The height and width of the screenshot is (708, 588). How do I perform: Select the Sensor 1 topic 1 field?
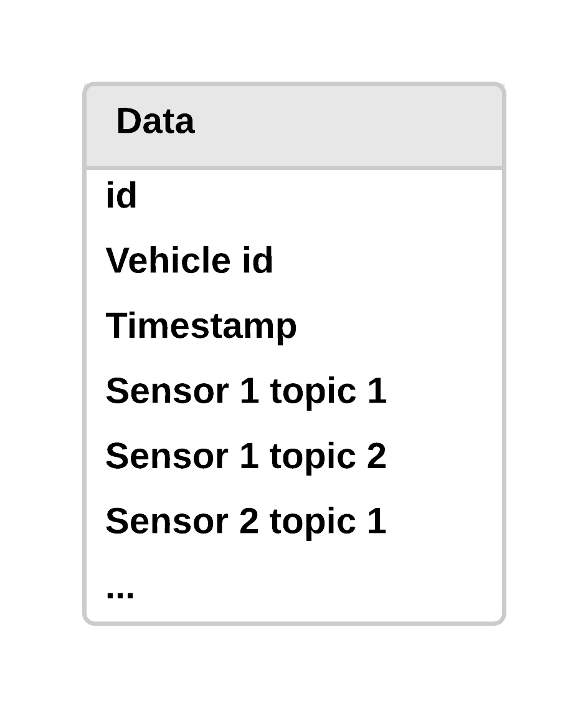(246, 391)
